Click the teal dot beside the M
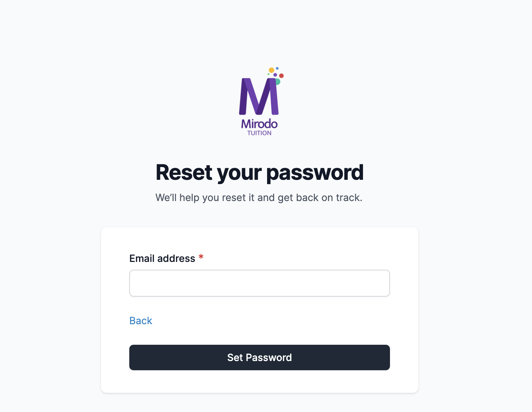This screenshot has height=412, width=532. click(278, 82)
